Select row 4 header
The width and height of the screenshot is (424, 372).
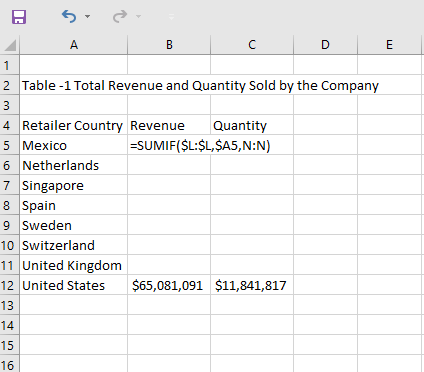coord(9,125)
